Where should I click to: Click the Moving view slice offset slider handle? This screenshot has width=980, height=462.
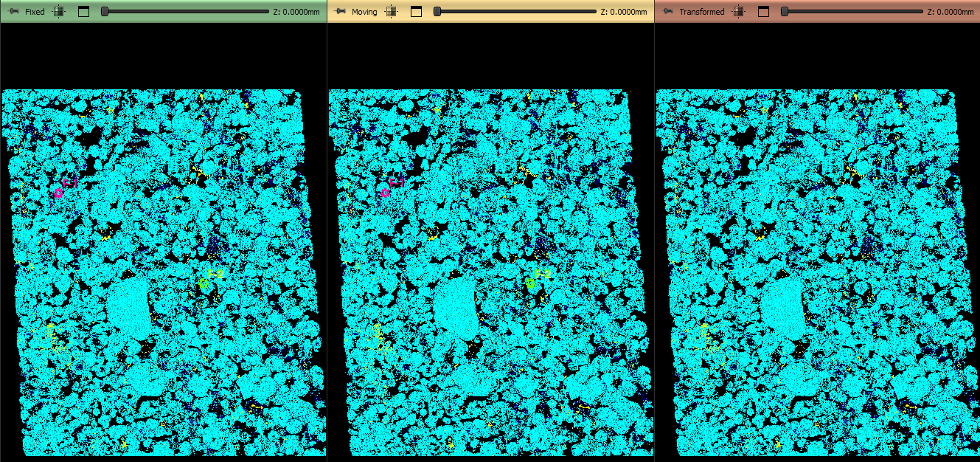click(x=437, y=12)
